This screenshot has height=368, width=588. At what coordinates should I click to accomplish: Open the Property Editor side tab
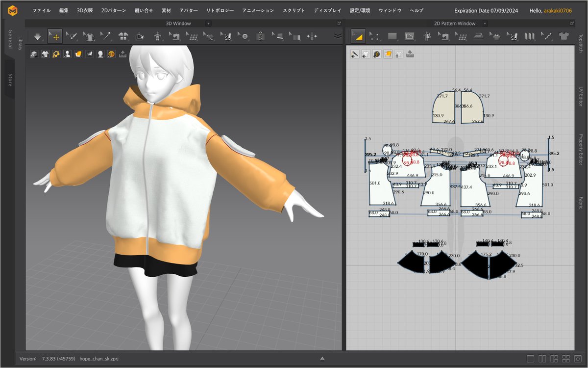(581, 151)
